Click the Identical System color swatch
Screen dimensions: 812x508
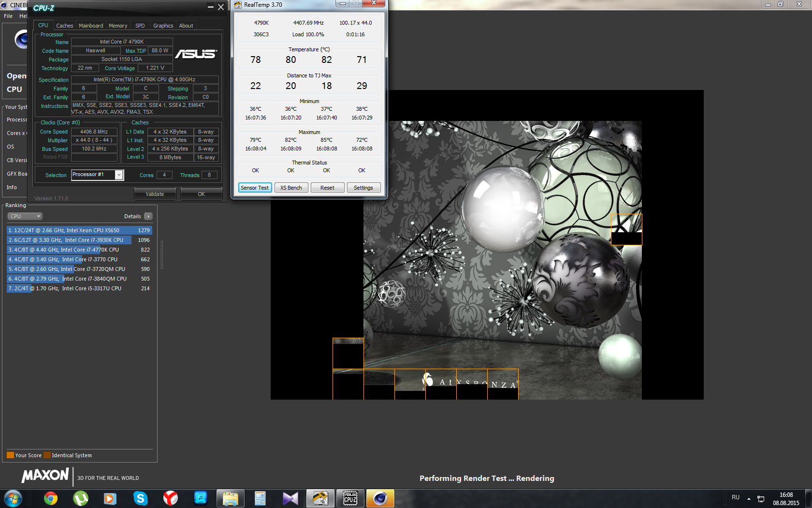[x=47, y=455]
